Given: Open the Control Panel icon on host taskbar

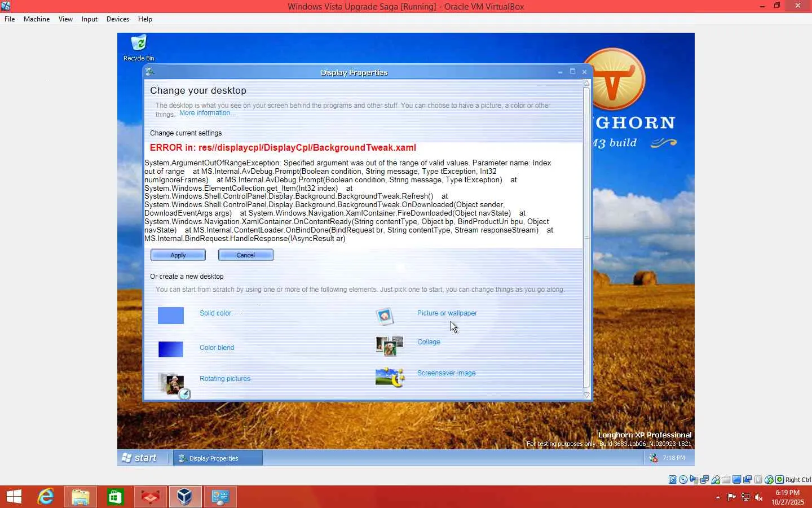Looking at the screenshot, I should (220, 497).
